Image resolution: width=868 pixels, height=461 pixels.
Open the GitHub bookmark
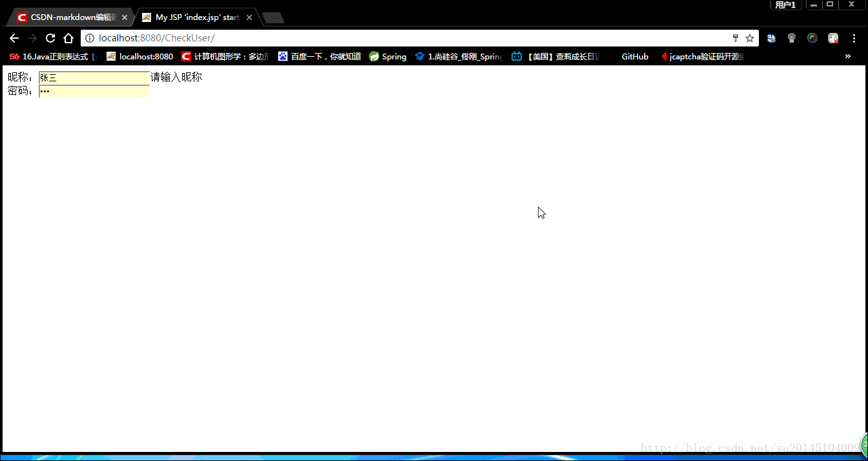[635, 56]
